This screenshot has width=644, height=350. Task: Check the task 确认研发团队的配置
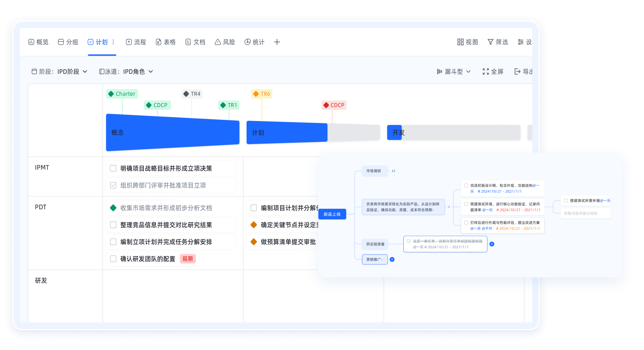113,259
